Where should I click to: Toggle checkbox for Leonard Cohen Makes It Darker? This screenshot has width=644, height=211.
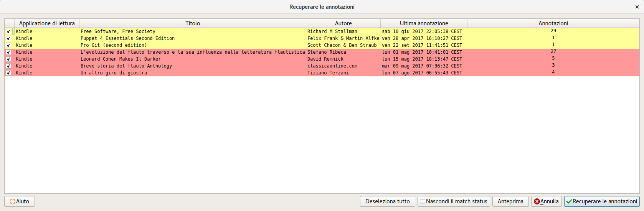pos(8,59)
